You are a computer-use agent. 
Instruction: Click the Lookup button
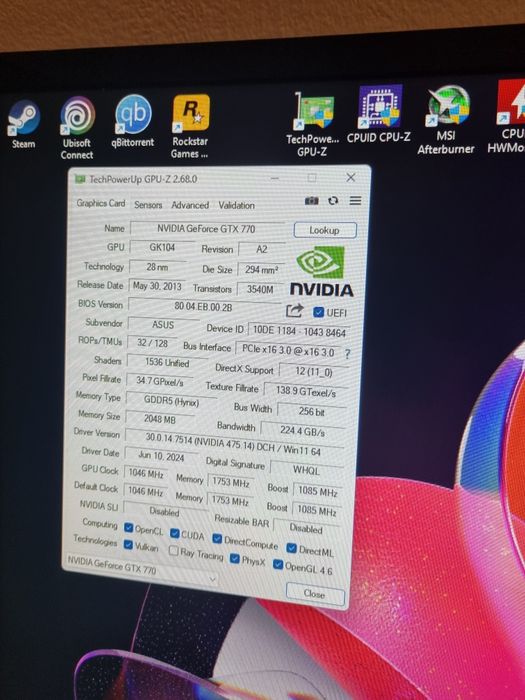(x=325, y=230)
